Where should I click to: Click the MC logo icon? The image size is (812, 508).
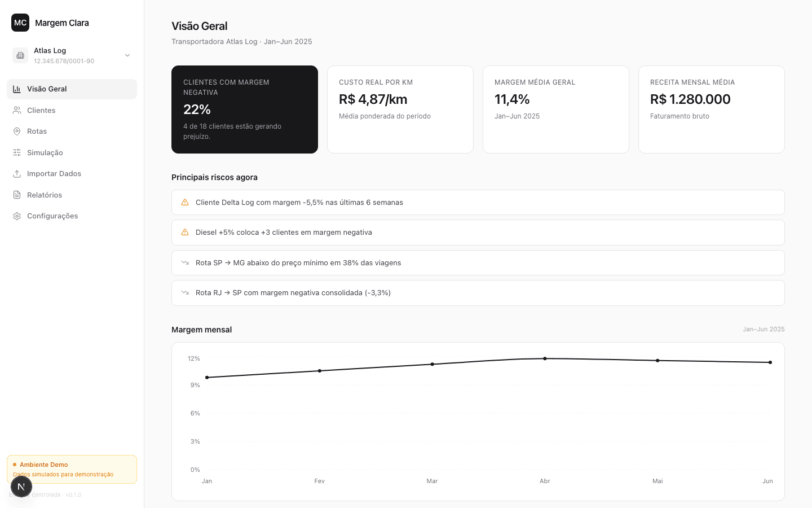click(x=20, y=23)
